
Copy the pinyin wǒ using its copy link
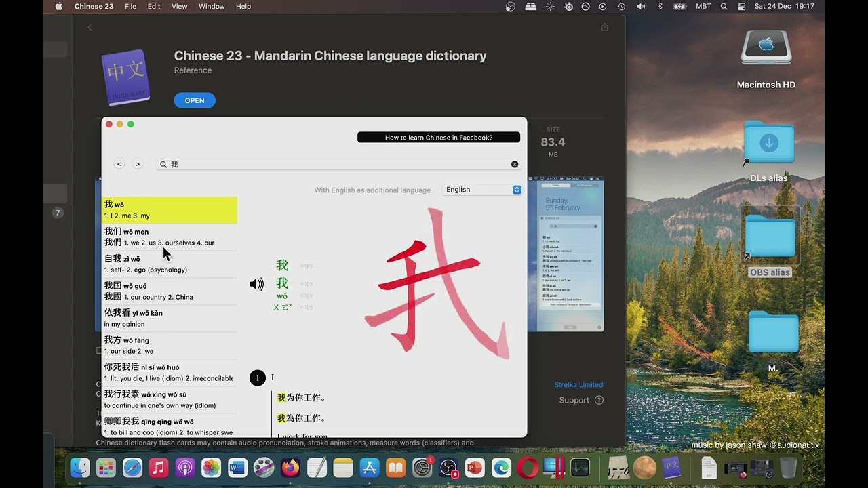(x=307, y=296)
